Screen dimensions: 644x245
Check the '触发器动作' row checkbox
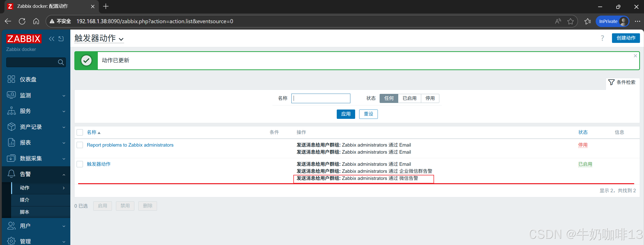point(80,164)
